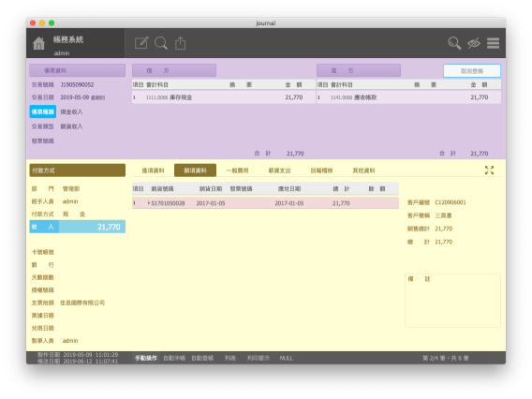Click the share/export icon
The height and width of the screenshot is (399, 532).
(x=180, y=43)
